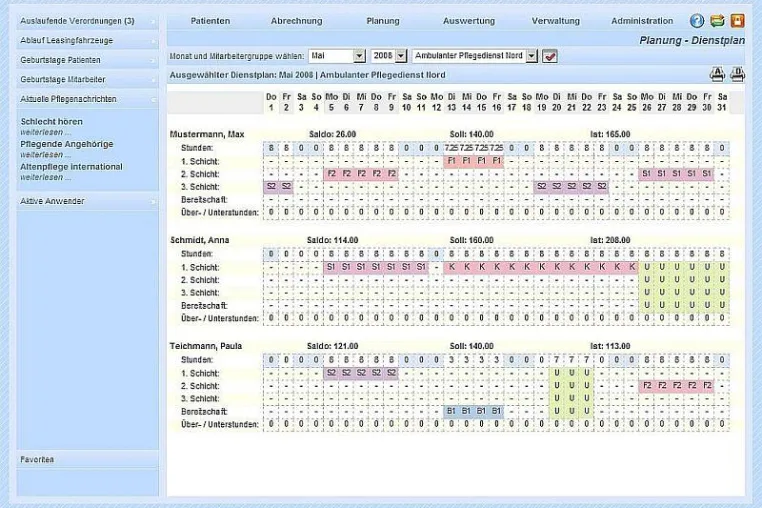Click Teichmann's B1 Bereitschaft cell on Di 13
This screenshot has width=762, height=508.
click(451, 411)
